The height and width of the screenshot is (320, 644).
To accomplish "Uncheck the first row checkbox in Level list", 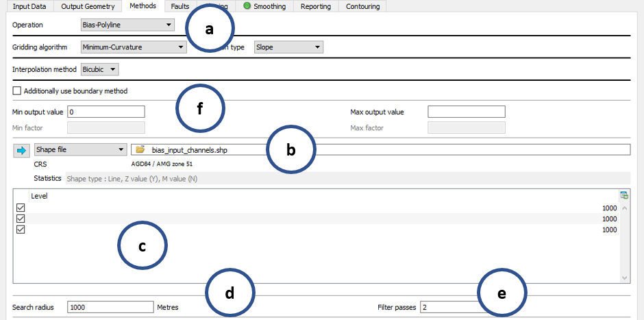I will click(20, 208).
